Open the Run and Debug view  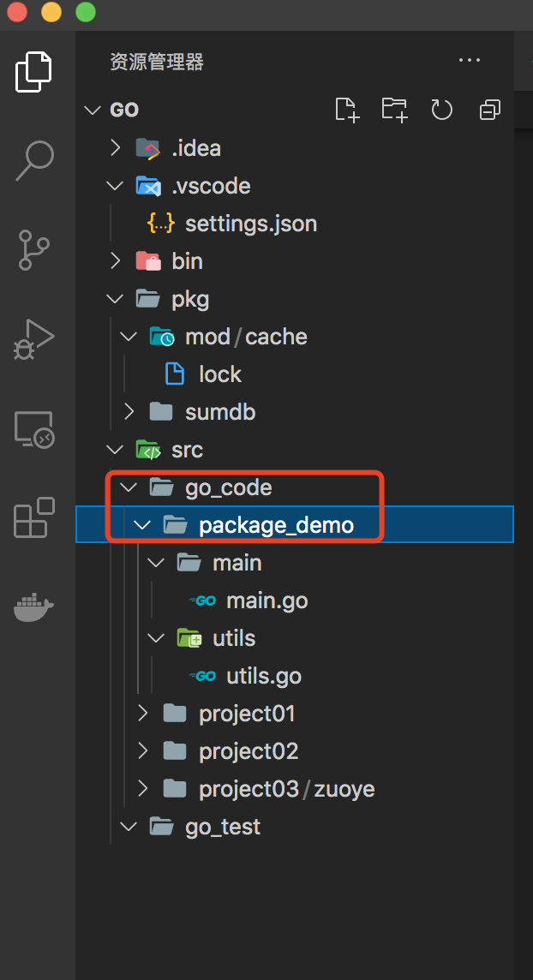(x=35, y=339)
